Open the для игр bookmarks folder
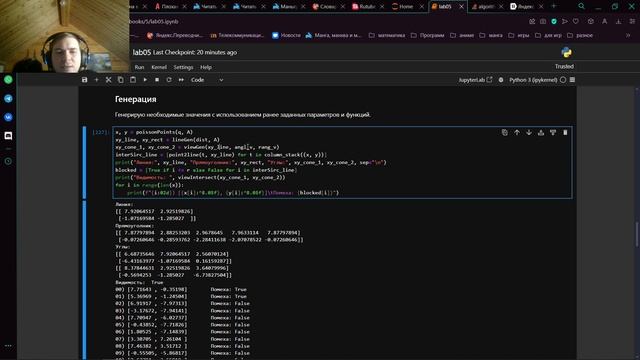Viewport: 640px width, 360px height. [x=548, y=36]
